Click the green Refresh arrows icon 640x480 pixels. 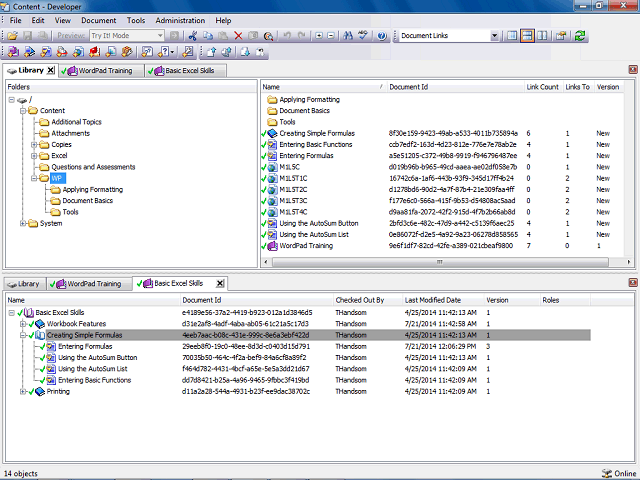click(x=580, y=36)
